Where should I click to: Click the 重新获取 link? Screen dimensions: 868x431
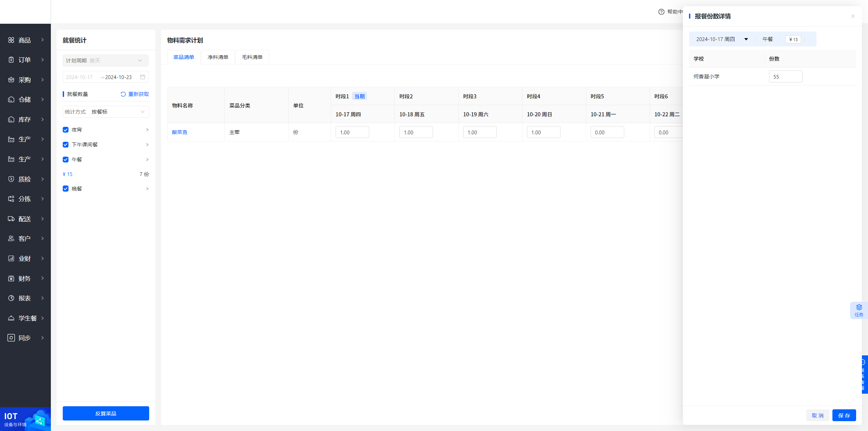pyautogui.click(x=139, y=94)
